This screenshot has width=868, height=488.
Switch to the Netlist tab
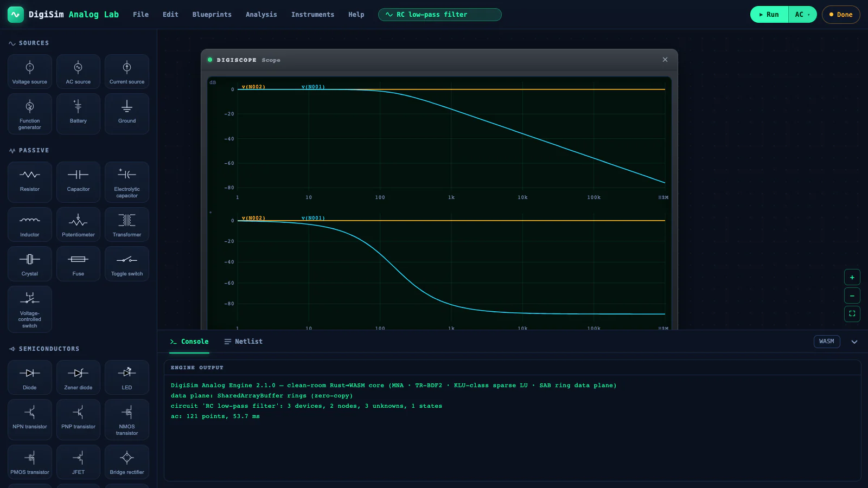(243, 342)
